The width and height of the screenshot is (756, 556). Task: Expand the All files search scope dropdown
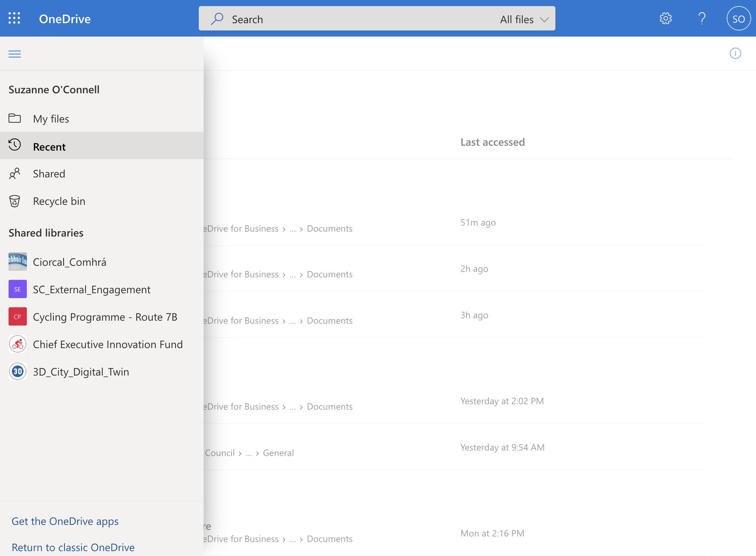click(524, 19)
